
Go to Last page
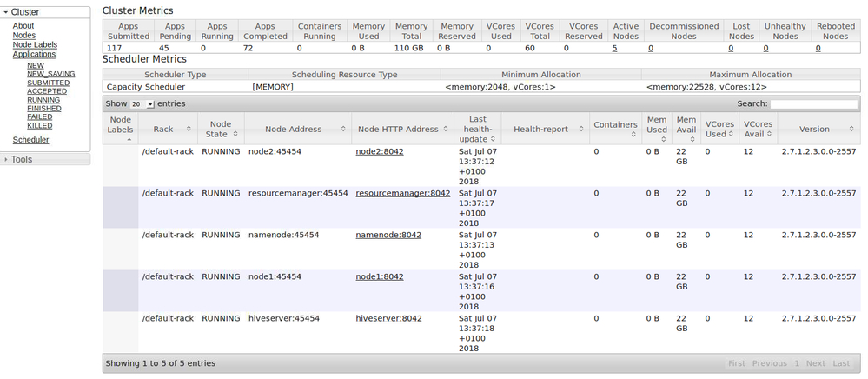841,363
